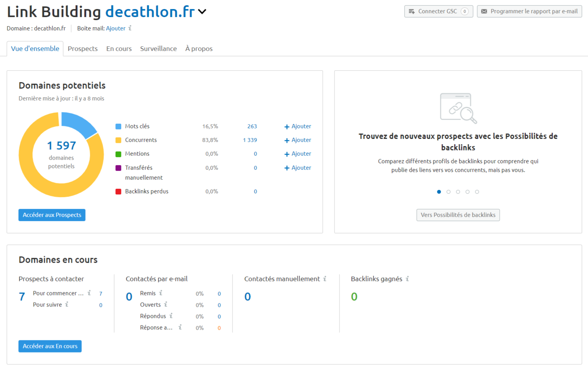Click the info icon beside Boîte mail Ajouter
The width and height of the screenshot is (588, 367).
tap(130, 28)
